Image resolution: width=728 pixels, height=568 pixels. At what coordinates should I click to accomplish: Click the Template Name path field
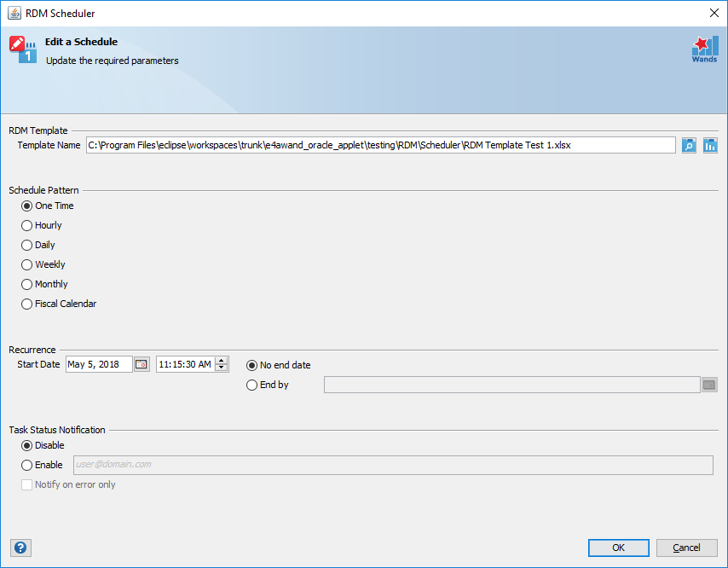coord(379,145)
